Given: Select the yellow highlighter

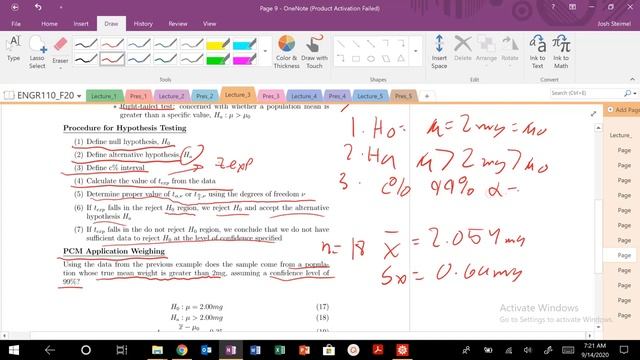Looking at the screenshot, I should point(218,44).
